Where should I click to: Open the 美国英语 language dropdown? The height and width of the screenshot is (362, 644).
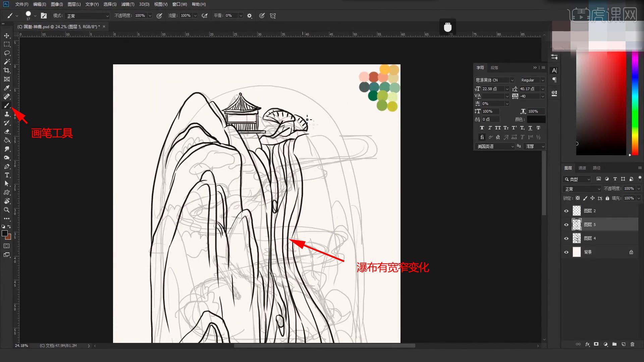(495, 146)
